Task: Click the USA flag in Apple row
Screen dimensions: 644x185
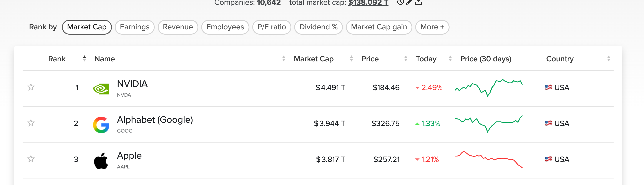Action: click(548, 159)
